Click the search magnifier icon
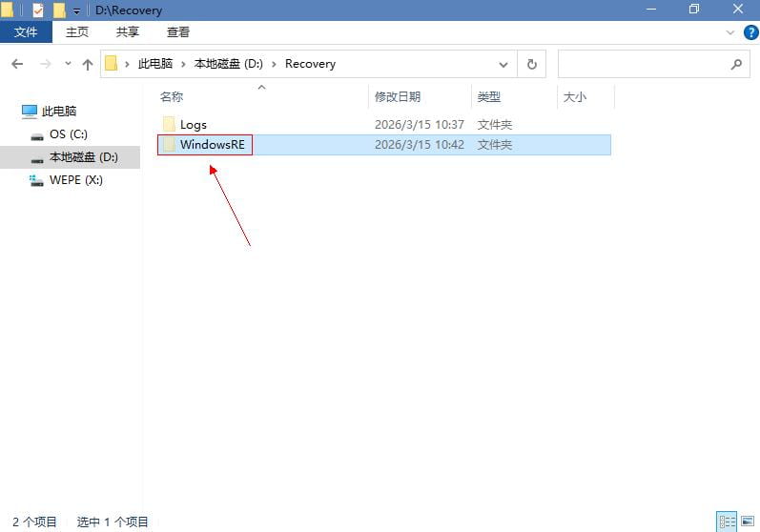The width and height of the screenshot is (760, 532). coord(736,64)
